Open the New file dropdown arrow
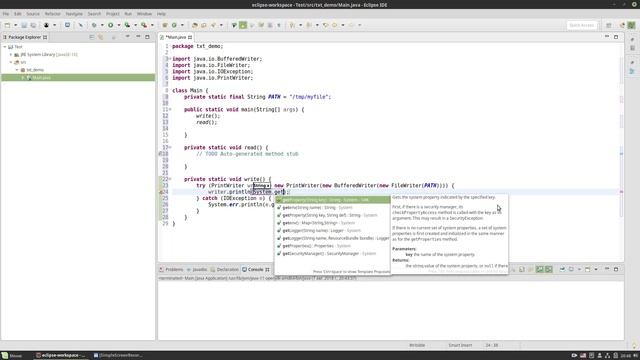The image size is (640, 360). (x=16, y=25)
